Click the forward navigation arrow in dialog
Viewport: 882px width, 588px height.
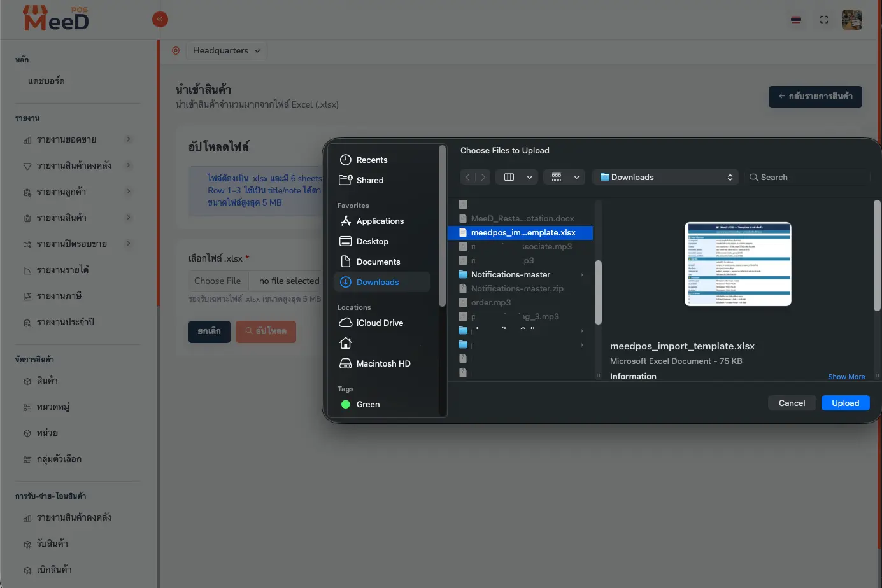tap(483, 178)
